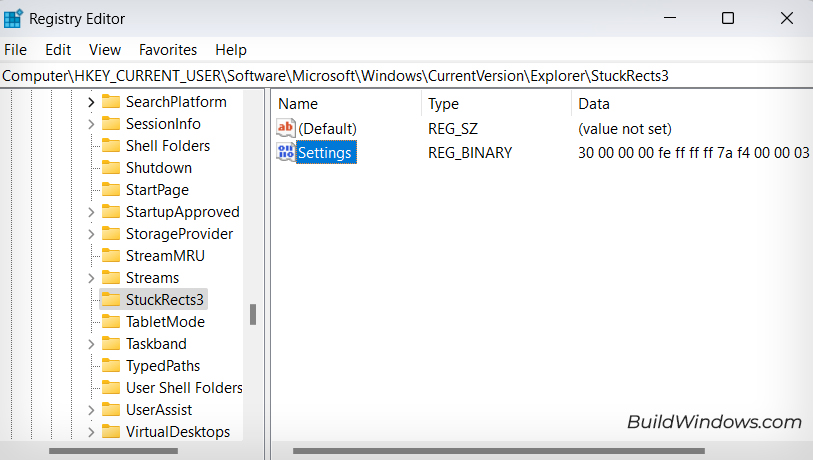813x460 pixels.
Task: Click the TabletMode folder icon
Action: pyautogui.click(x=111, y=322)
